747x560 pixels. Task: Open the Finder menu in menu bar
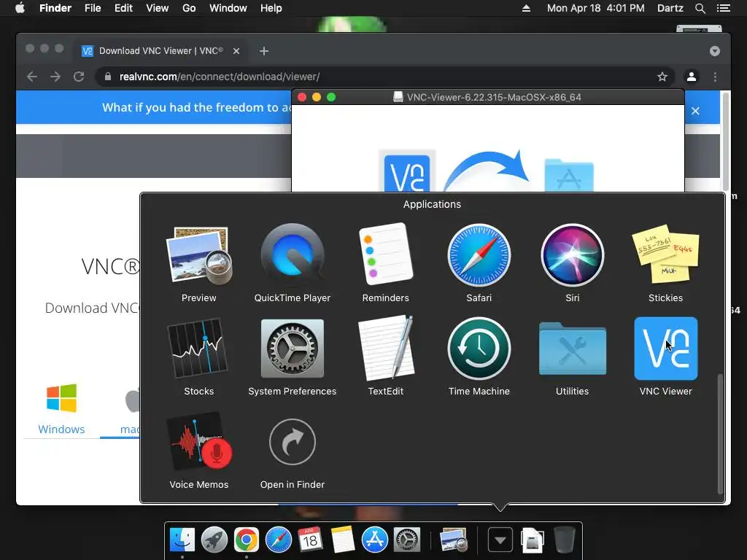(55, 8)
